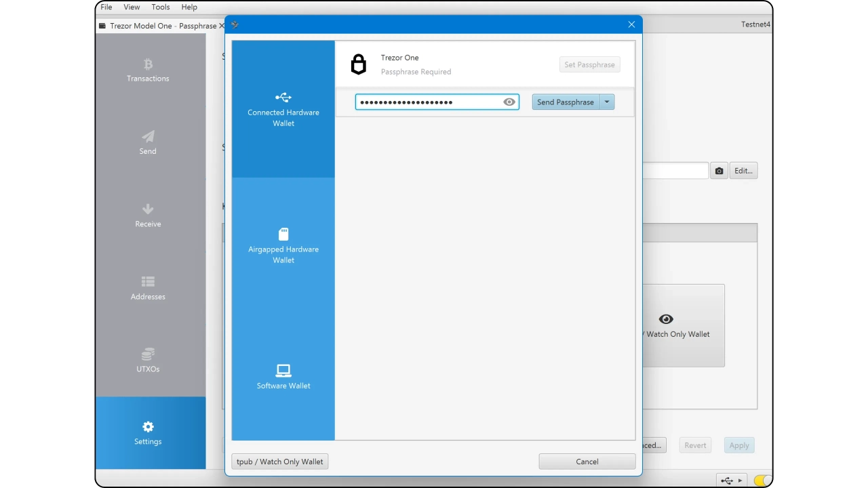Choose Connected Hardware Wallet in the dialog
The height and width of the screenshot is (488, 868).
pyautogui.click(x=283, y=109)
